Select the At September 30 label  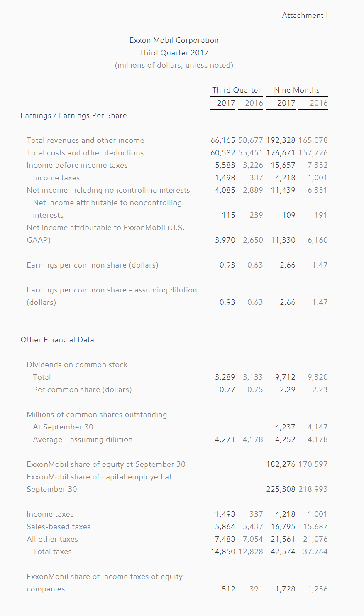coord(63,427)
